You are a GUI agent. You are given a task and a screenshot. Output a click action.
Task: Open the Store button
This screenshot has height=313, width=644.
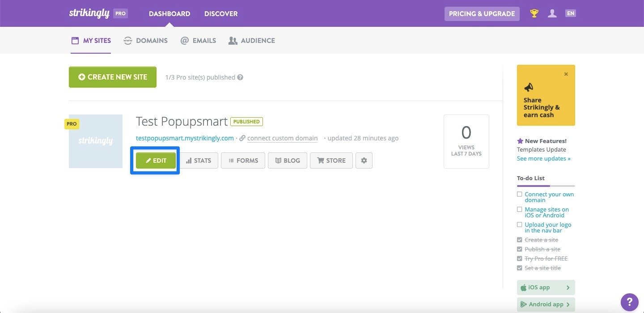[331, 161]
